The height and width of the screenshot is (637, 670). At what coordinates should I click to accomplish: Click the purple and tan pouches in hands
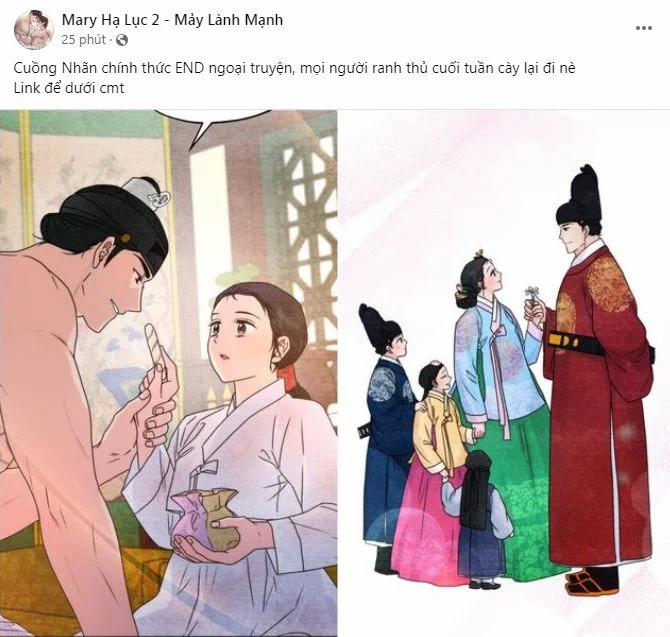coord(205,519)
